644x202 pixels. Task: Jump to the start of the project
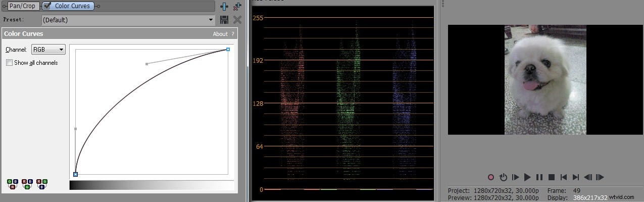click(x=564, y=177)
